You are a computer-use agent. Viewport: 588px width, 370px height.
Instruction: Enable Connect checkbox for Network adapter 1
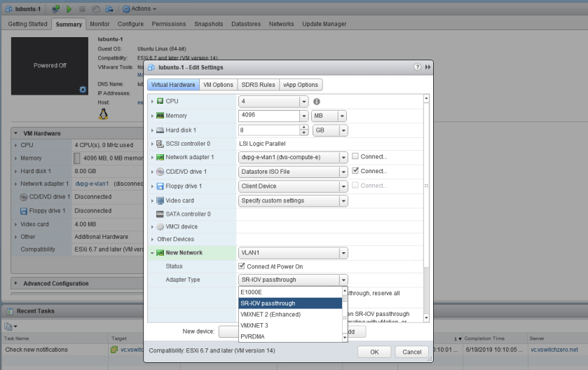point(355,157)
